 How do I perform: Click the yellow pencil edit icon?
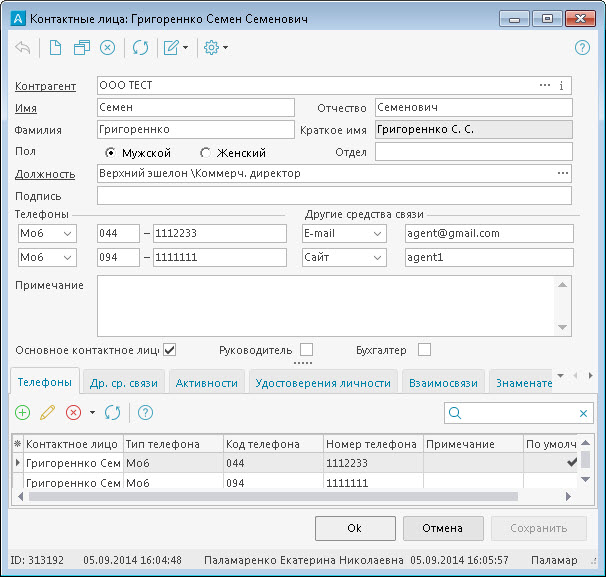[47, 412]
